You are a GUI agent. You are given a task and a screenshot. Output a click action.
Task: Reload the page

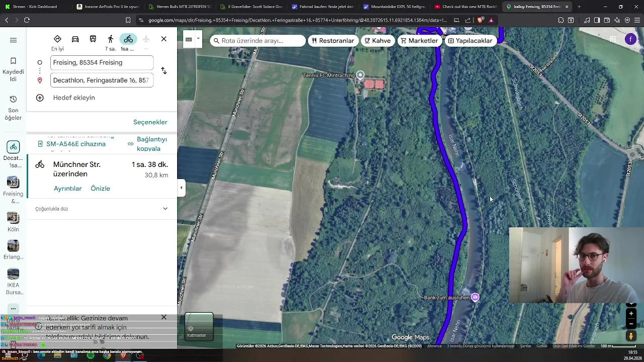click(27, 20)
